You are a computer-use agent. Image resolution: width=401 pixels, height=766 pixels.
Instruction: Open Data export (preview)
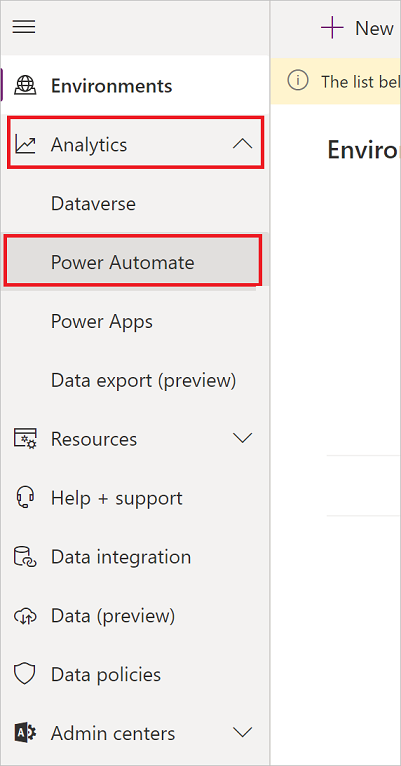[x=135, y=380]
